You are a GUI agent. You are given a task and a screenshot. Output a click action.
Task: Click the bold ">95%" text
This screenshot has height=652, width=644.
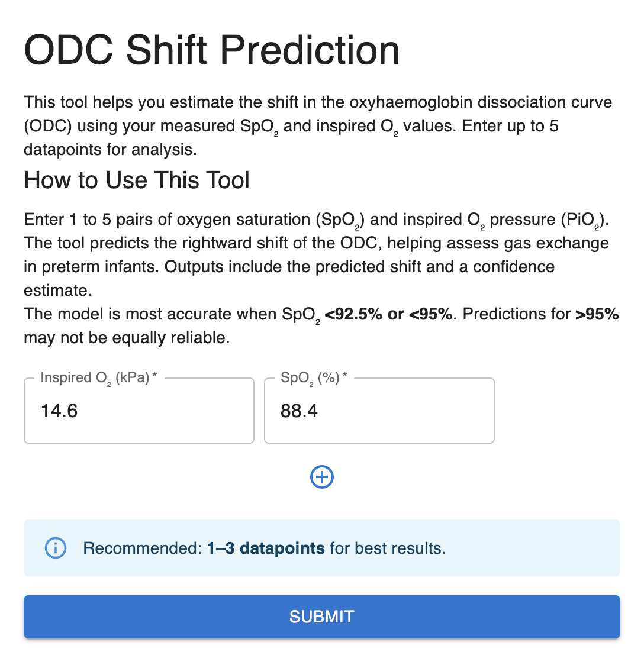(597, 314)
